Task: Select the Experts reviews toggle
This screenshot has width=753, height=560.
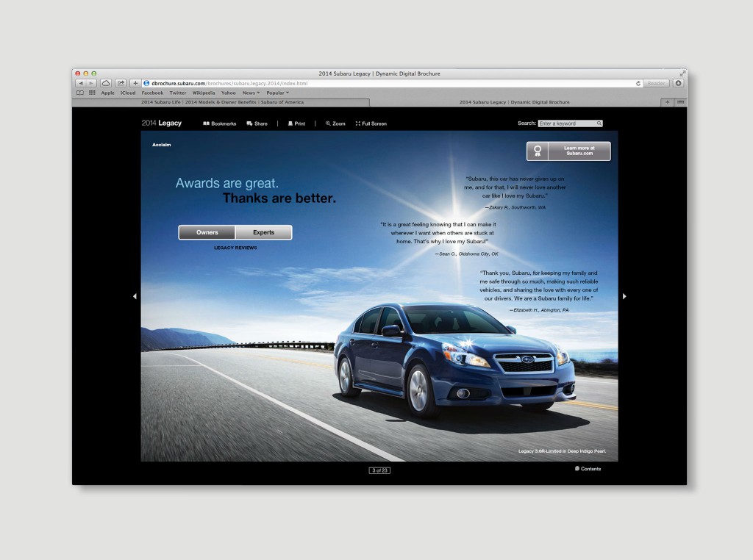Action: point(264,232)
